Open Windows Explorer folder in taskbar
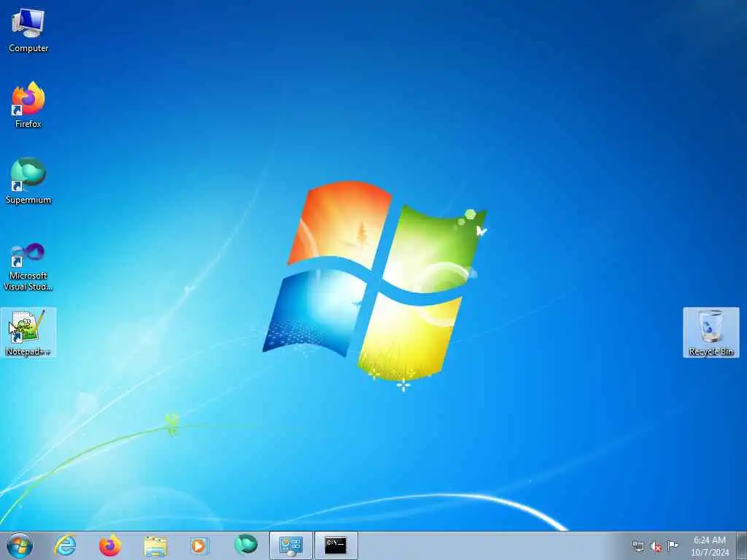Image resolution: width=747 pixels, height=560 pixels. point(155,546)
